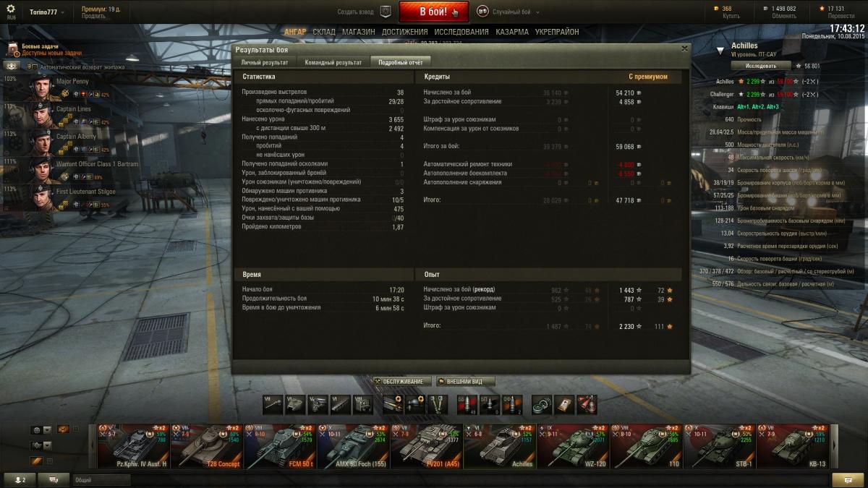
Task: Click the first ammunition shell slot
Action: click(x=467, y=405)
